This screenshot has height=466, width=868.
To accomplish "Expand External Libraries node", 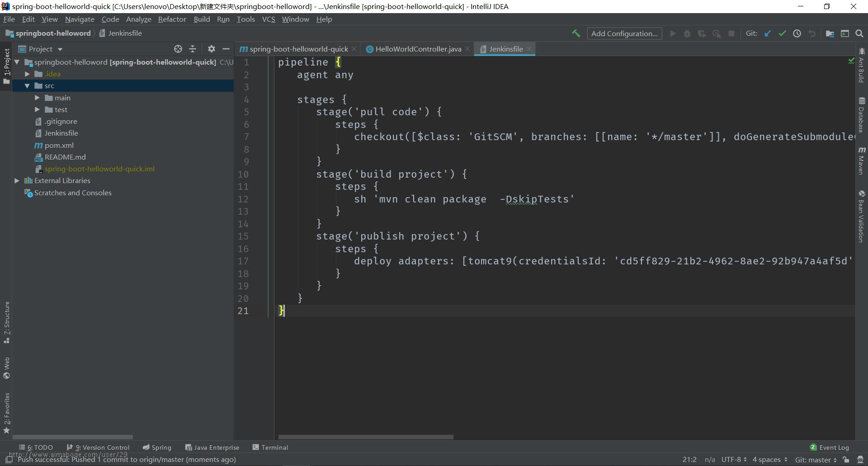I will click(x=17, y=180).
